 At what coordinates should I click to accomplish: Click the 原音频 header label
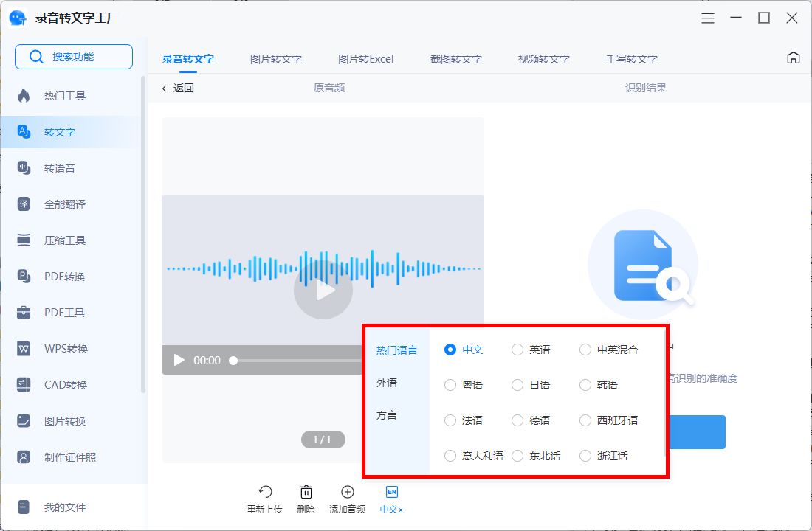328,88
